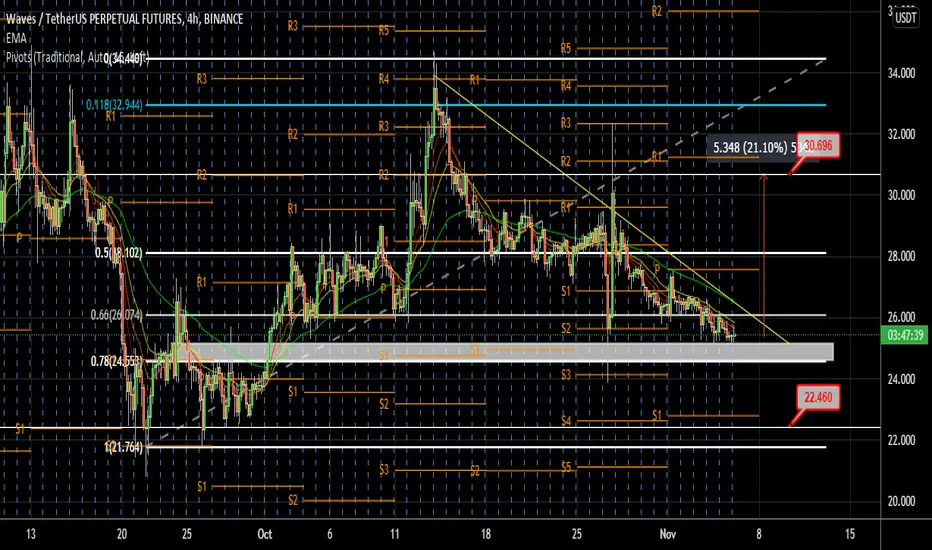Click 28.000 on the price axis

pos(901,256)
